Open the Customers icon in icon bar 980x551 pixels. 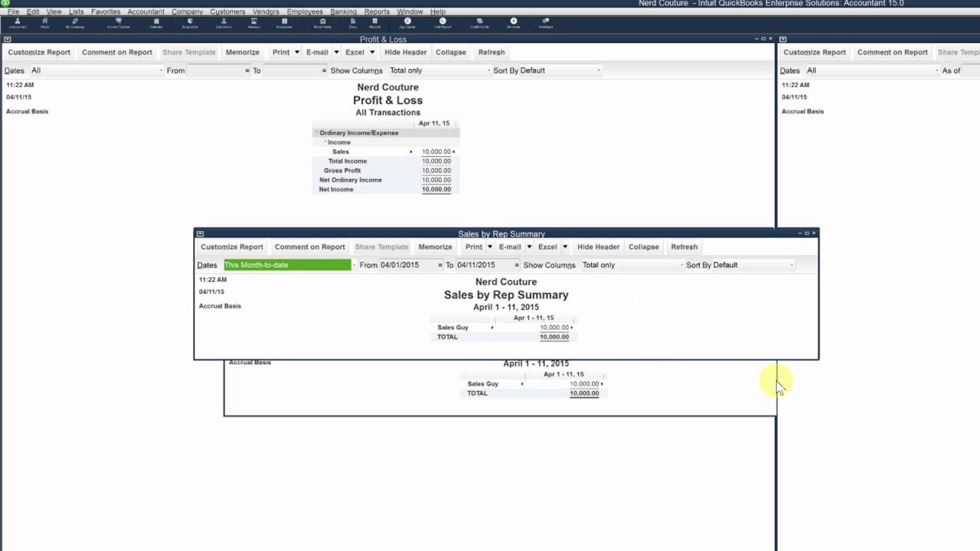[224, 23]
